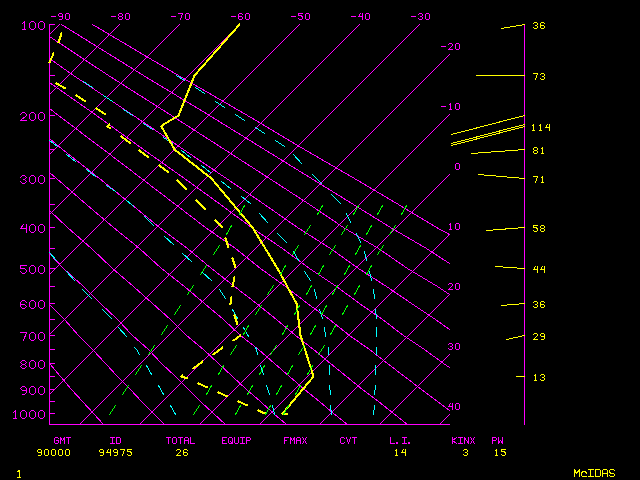Viewport: 640px width, 480px height.
Task: Click the EQUIP header label
Action: pyautogui.click(x=236, y=440)
